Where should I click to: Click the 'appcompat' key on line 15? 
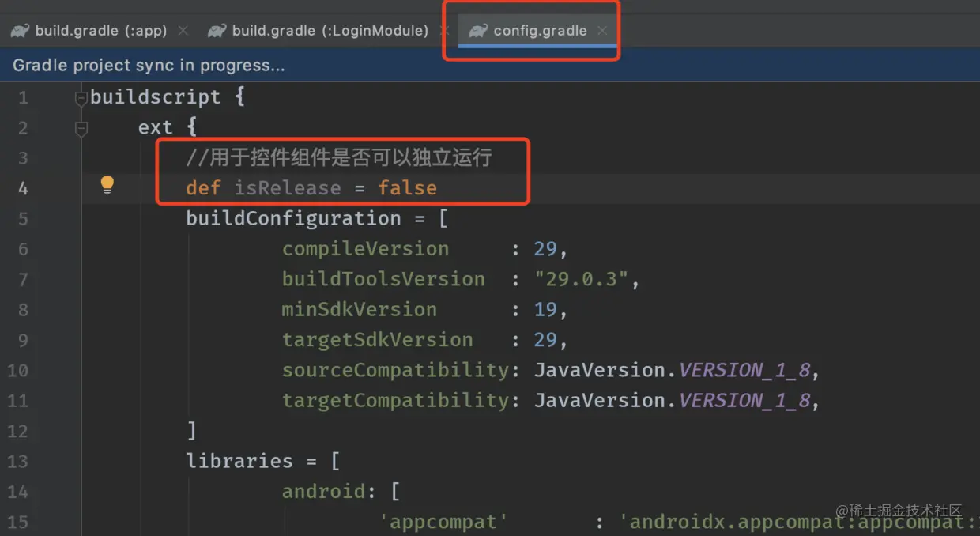click(x=443, y=522)
